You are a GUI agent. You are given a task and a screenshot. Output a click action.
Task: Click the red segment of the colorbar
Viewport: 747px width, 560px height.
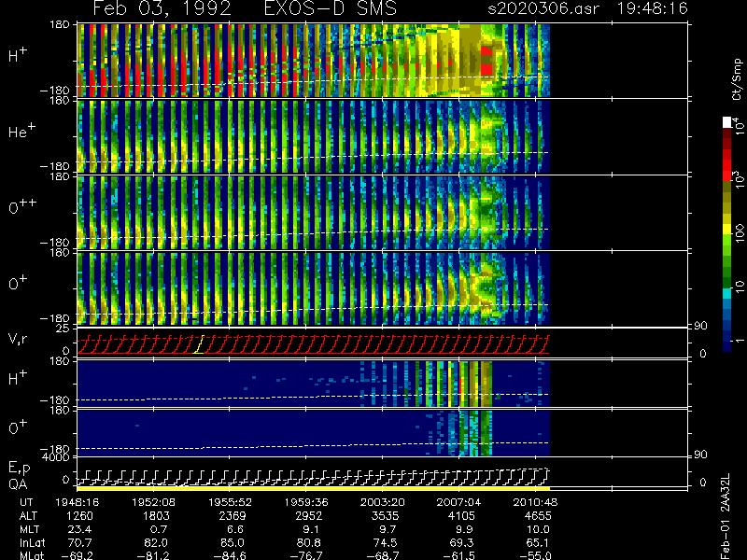point(727,165)
